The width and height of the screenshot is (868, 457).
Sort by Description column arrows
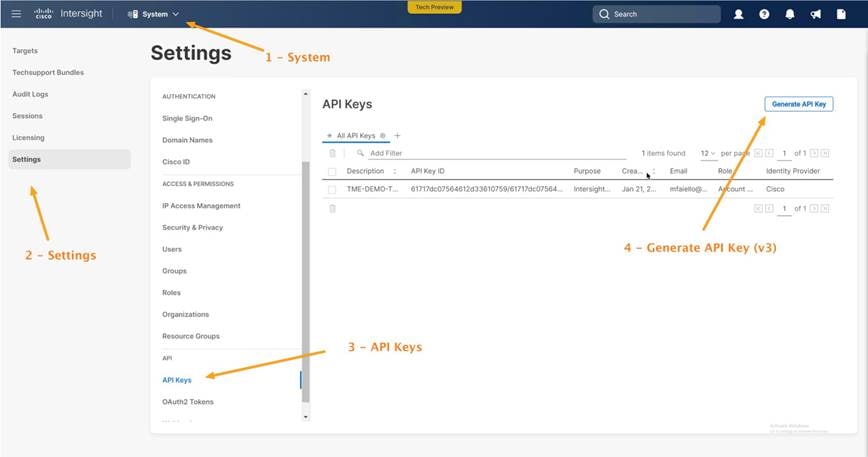[395, 172]
